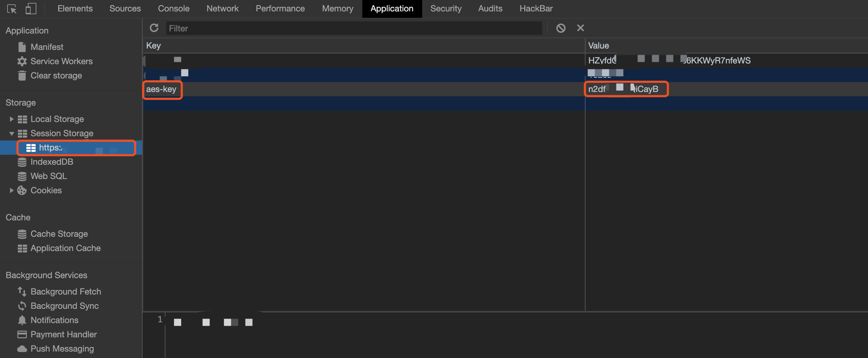Expand the Cookies tree
This screenshot has height=358, width=868.
pyautogui.click(x=11, y=190)
